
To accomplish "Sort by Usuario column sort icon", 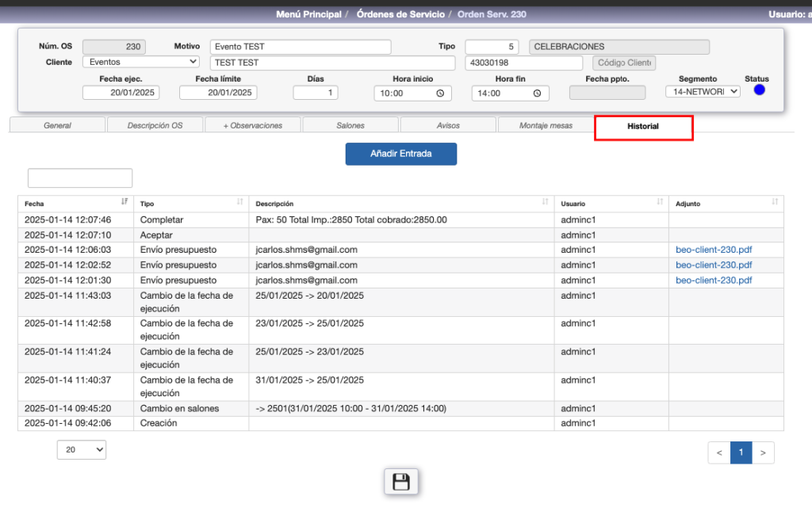I will pyautogui.click(x=660, y=203).
